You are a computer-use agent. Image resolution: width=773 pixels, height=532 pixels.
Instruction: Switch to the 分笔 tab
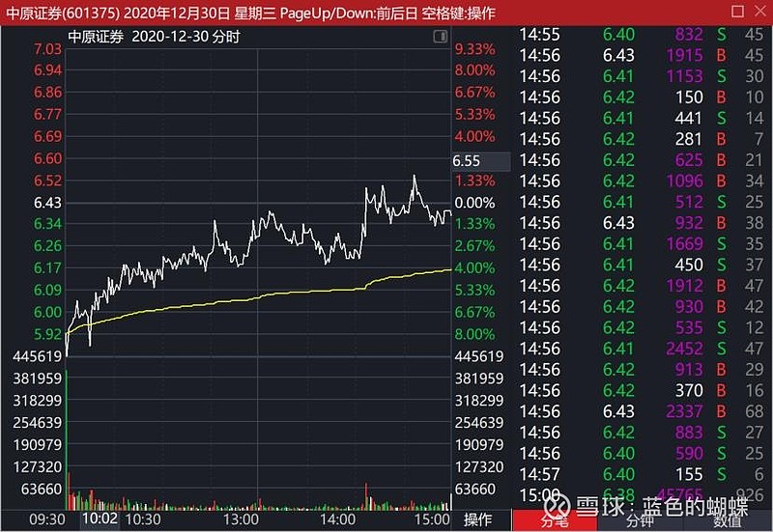click(554, 520)
